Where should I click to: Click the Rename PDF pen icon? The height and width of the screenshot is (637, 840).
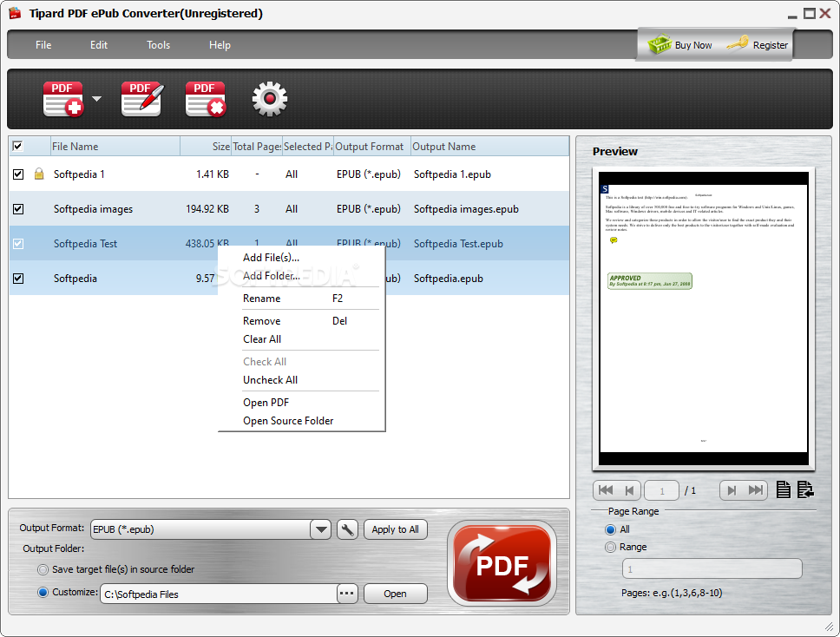(142, 99)
